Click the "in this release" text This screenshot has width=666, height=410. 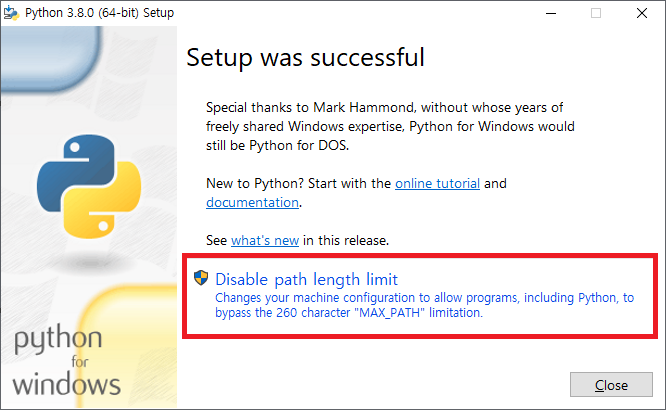346,240
